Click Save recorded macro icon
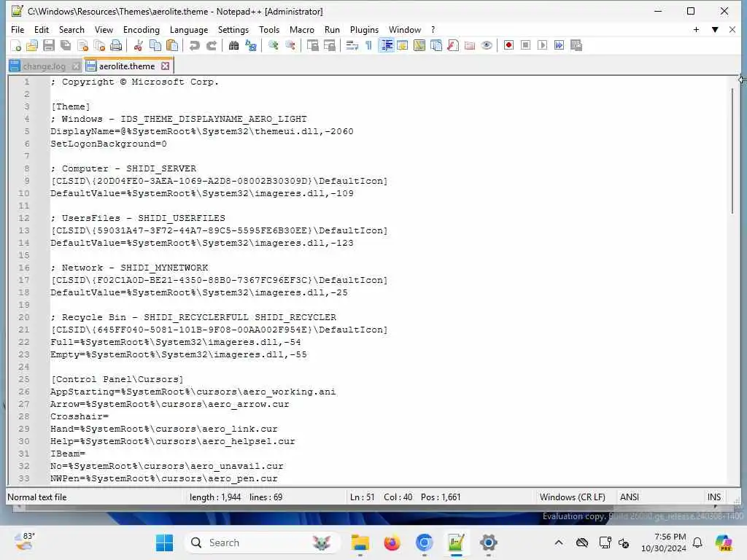Screen dimensions: 747x560 click(x=576, y=46)
